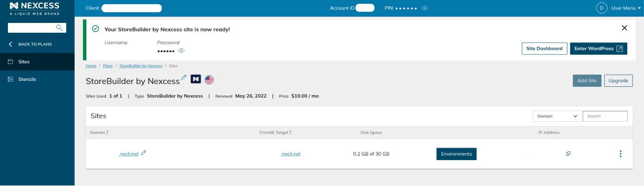The image size is (644, 186).
Task: Sort by Domain column header
Action: click(x=99, y=133)
